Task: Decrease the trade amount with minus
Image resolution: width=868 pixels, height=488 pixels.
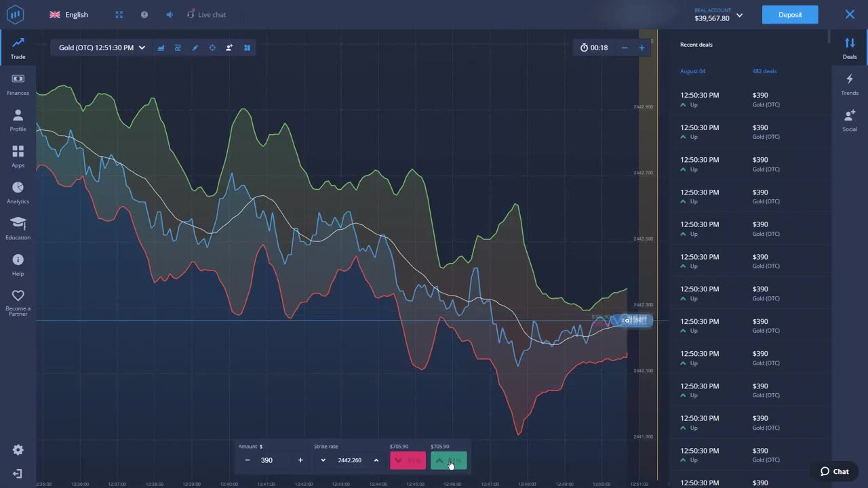Action: [248, 460]
